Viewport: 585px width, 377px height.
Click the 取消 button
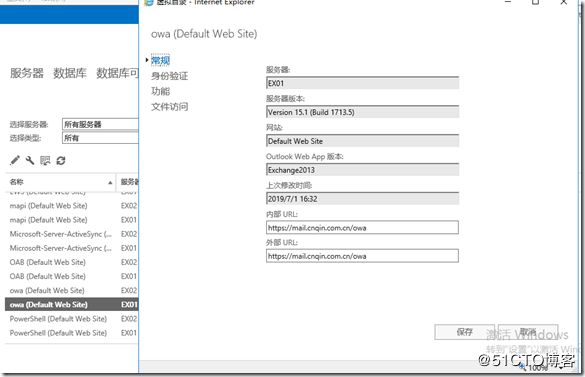point(528,332)
